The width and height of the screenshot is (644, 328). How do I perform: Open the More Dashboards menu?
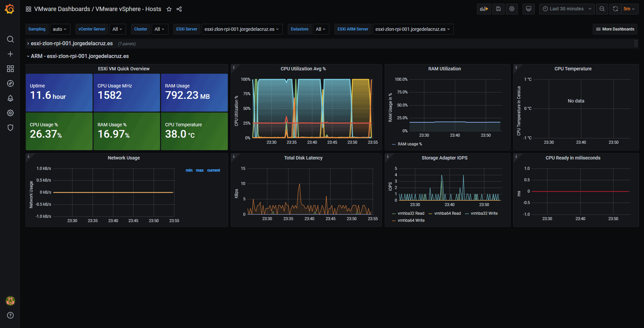click(615, 29)
